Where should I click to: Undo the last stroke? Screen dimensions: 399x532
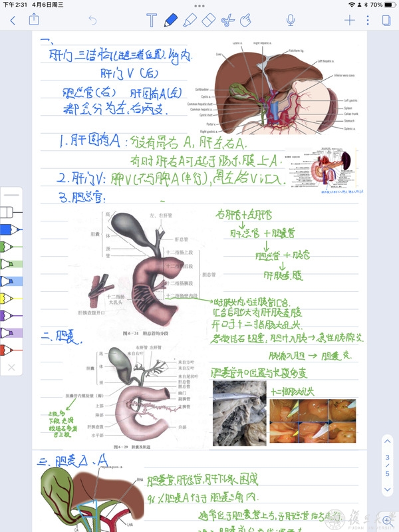tap(92, 20)
